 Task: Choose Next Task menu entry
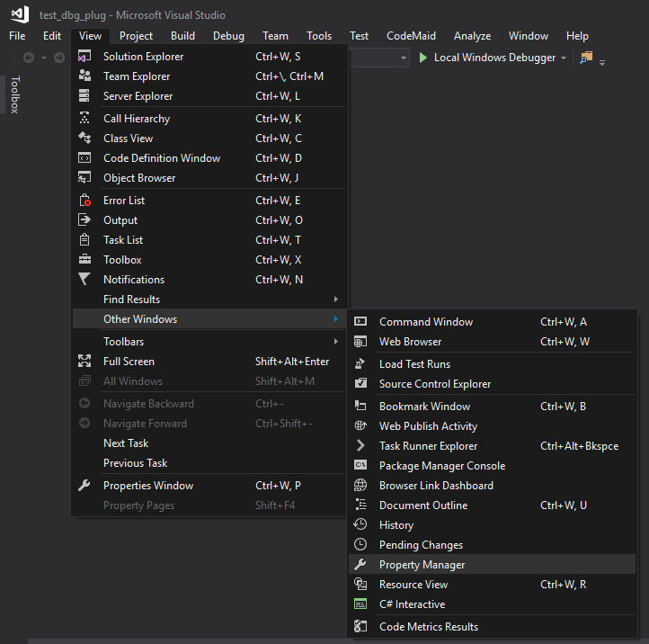209,443
